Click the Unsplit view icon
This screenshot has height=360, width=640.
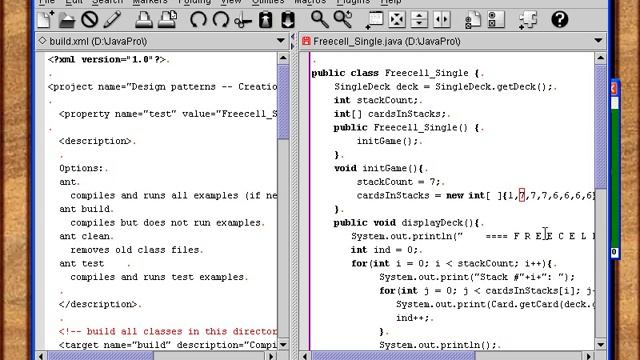[x=397, y=20]
